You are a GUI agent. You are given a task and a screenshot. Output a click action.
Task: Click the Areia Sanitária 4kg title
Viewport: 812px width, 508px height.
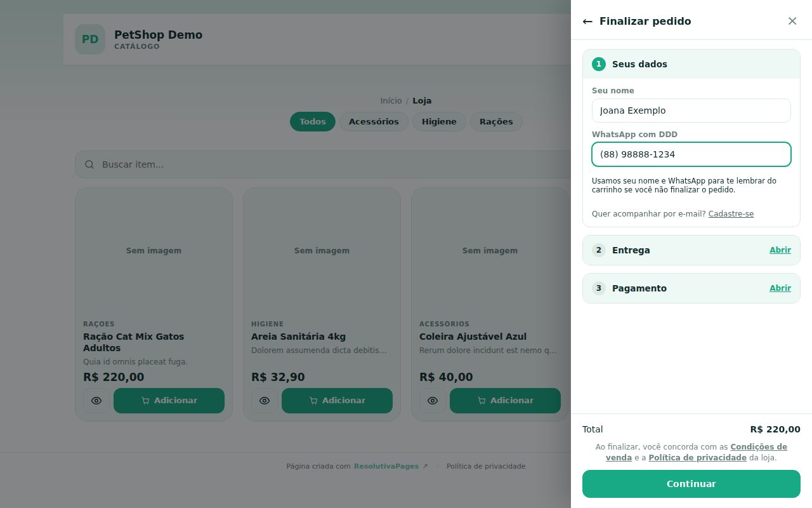pyautogui.click(x=298, y=337)
